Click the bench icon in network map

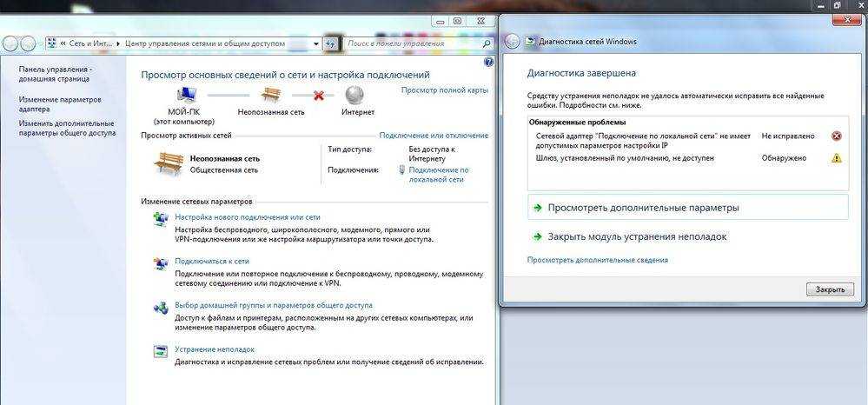coord(271,95)
